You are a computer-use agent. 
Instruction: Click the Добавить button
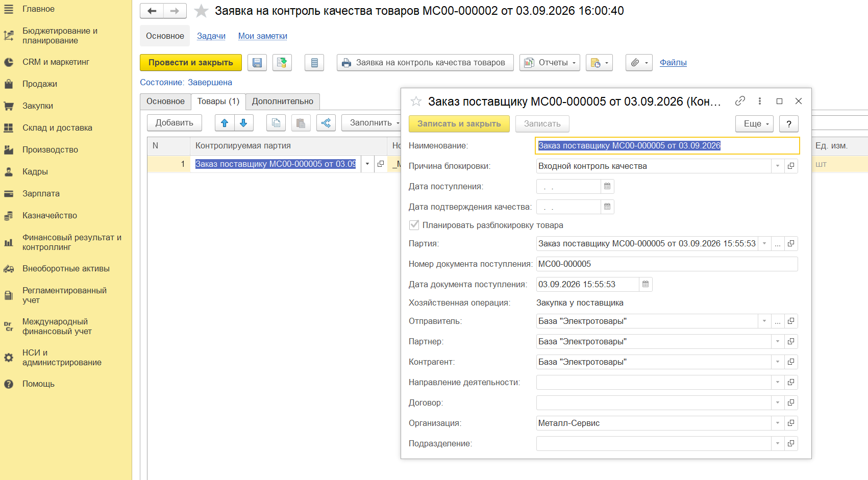click(175, 123)
